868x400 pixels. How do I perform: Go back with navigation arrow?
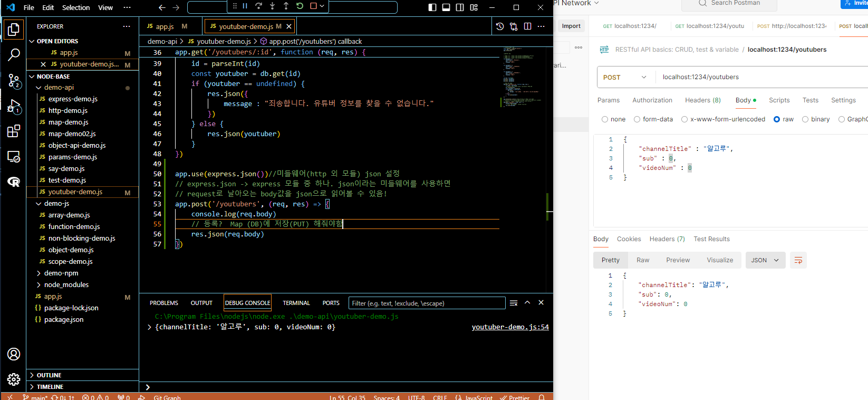pos(162,7)
